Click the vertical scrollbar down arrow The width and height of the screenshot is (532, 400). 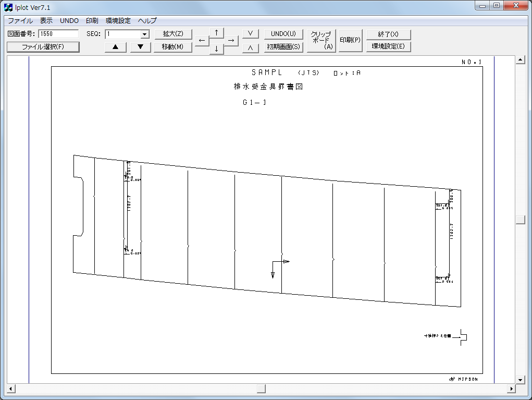[x=519, y=379]
